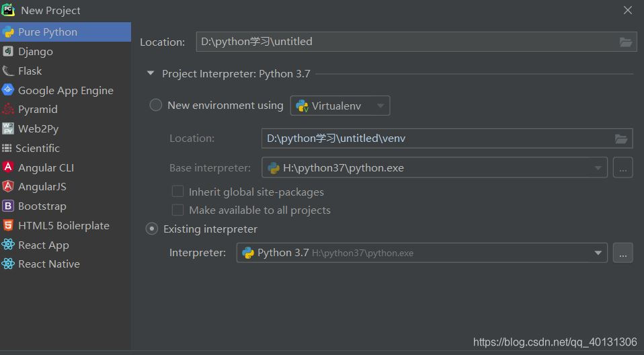Choose Django project type
The height and width of the screenshot is (355, 644).
[x=65, y=51]
